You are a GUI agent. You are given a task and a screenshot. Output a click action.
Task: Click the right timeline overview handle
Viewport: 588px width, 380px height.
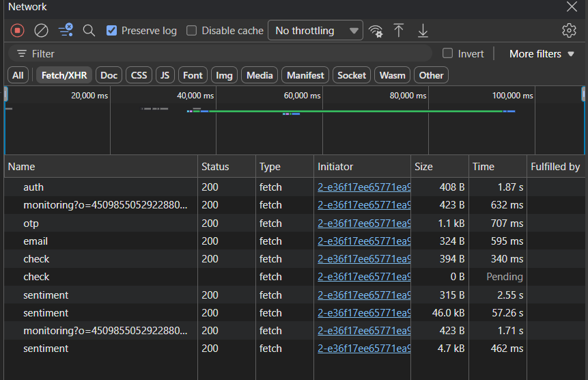coord(583,94)
